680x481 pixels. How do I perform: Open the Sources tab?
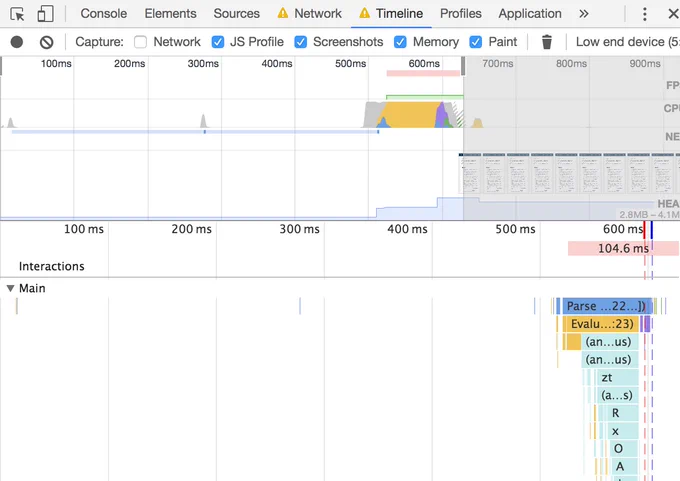(236, 14)
